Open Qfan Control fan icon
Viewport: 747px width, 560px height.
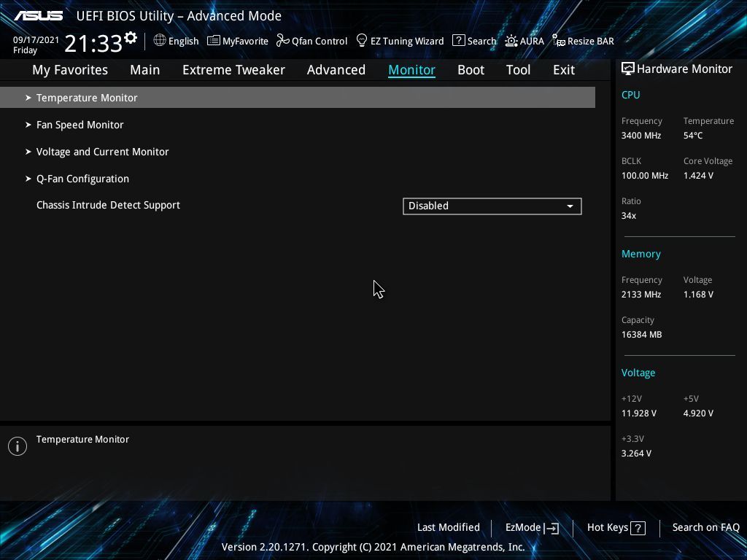click(x=282, y=41)
